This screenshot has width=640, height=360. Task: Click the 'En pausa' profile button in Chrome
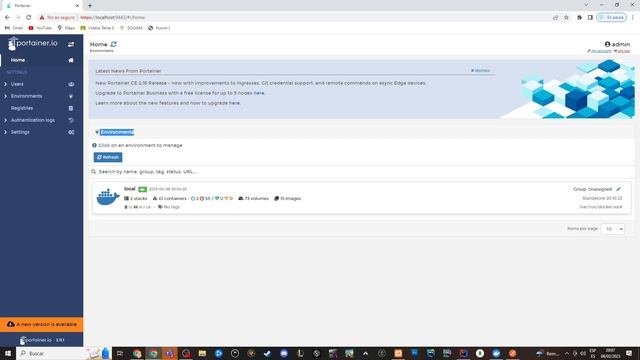(x=611, y=18)
